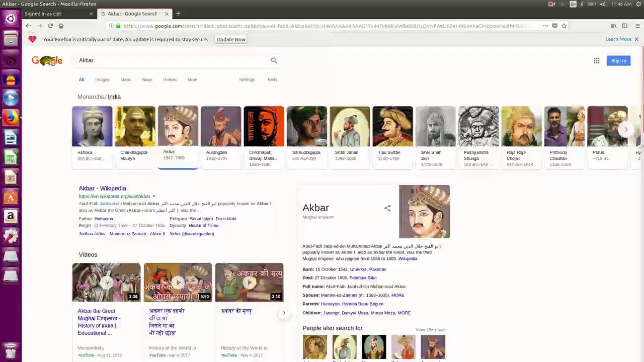This screenshot has height=362, width=644.
Task: Click the Google logo
Action: (x=47, y=61)
